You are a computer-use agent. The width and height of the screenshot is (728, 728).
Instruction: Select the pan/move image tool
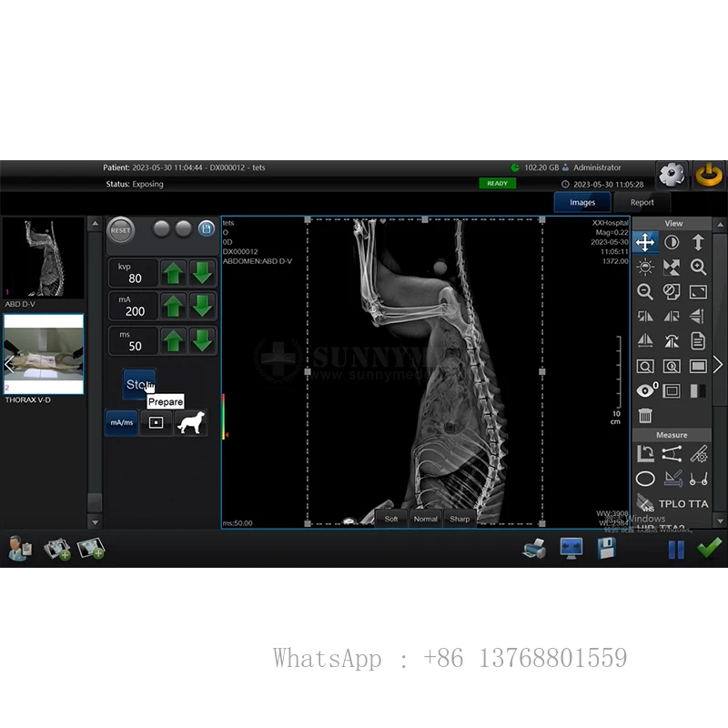click(x=645, y=242)
